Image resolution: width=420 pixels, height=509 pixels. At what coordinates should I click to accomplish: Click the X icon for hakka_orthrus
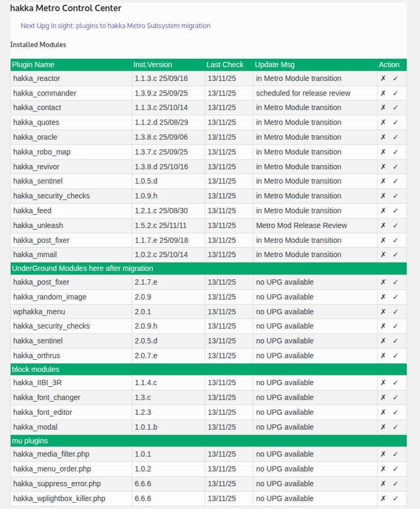tap(383, 356)
